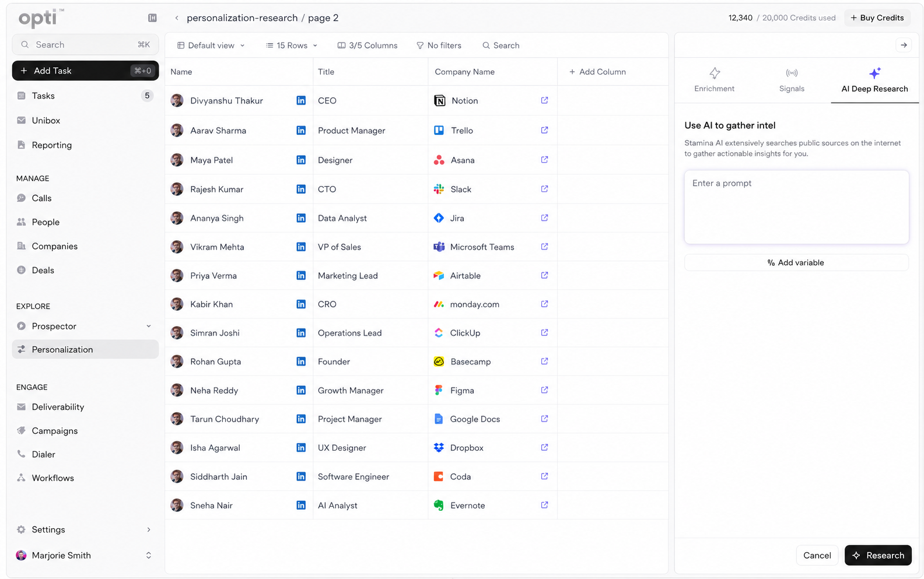Open Tasks in the sidebar

(85, 96)
